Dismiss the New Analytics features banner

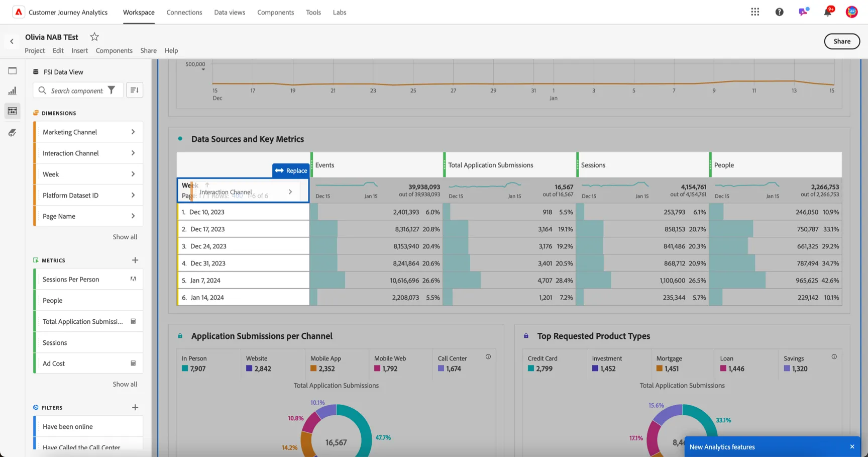click(x=852, y=446)
